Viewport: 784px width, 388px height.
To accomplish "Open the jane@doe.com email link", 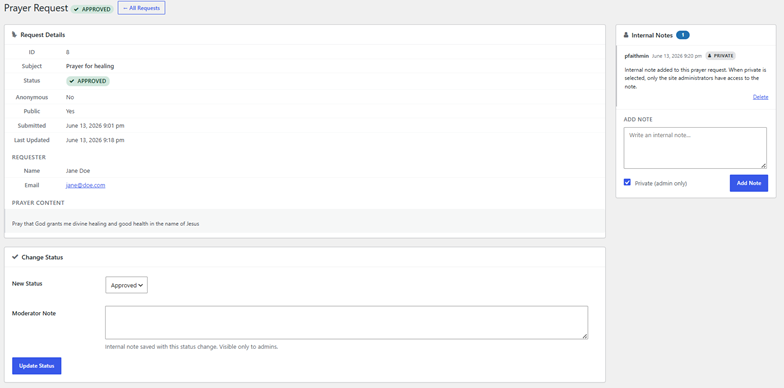I will 86,185.
